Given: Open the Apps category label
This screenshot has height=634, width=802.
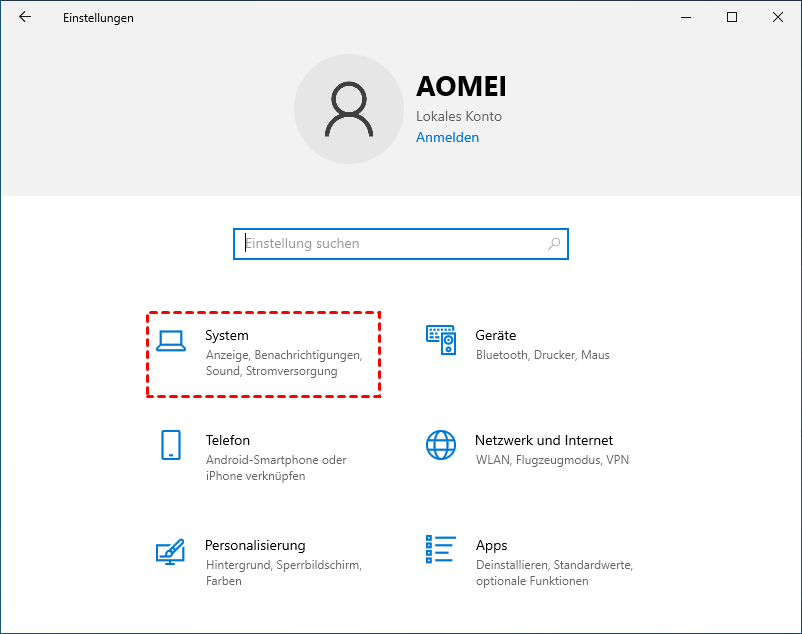Looking at the screenshot, I should coord(492,545).
